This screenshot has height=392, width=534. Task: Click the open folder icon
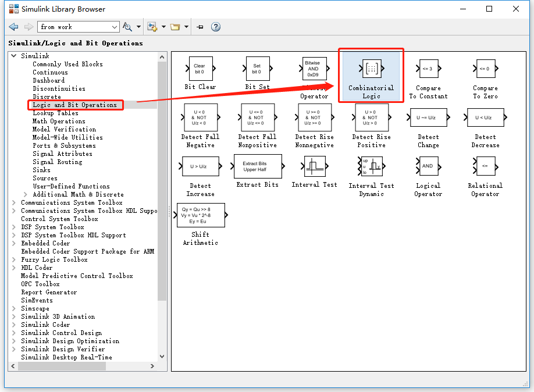click(175, 27)
